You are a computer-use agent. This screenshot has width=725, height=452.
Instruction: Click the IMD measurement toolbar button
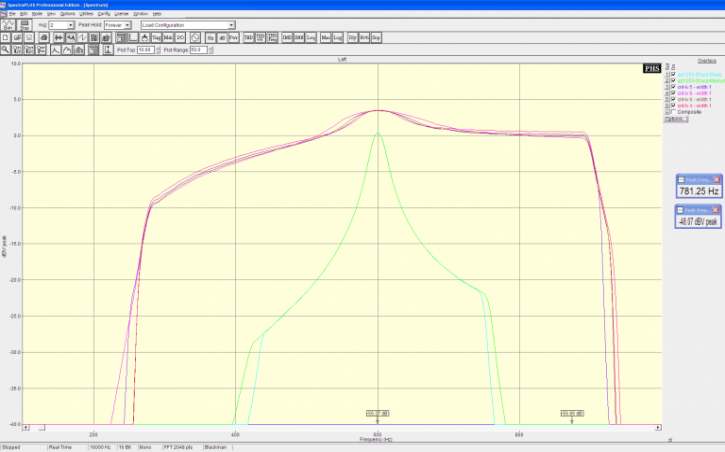point(286,37)
